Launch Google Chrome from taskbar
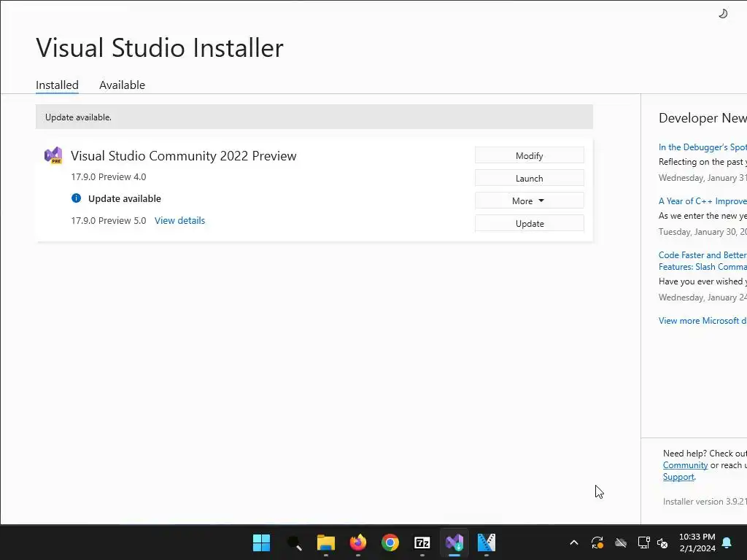Viewport: 747px width, 560px height. point(390,542)
